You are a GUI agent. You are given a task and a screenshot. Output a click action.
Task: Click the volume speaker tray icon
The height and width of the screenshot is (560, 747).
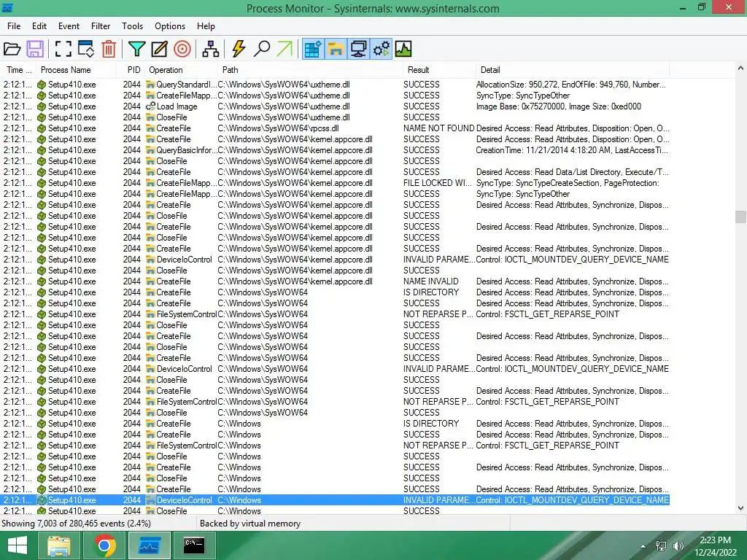pos(678,546)
